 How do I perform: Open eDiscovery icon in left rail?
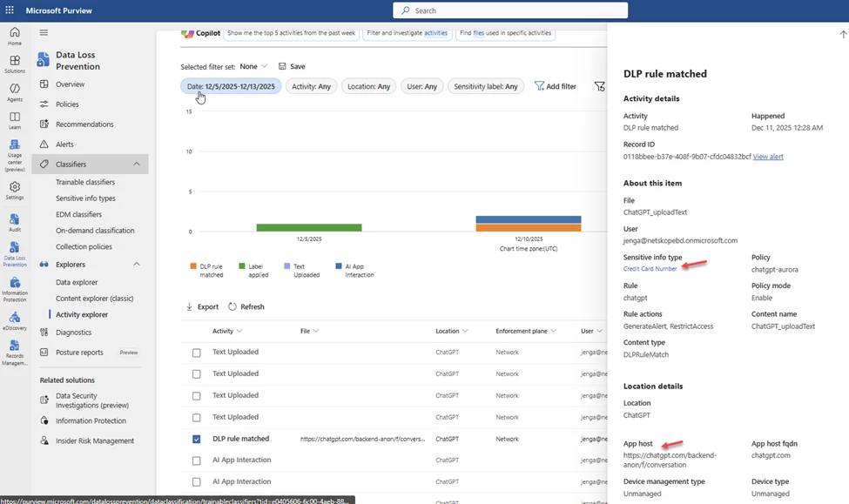pos(15,318)
